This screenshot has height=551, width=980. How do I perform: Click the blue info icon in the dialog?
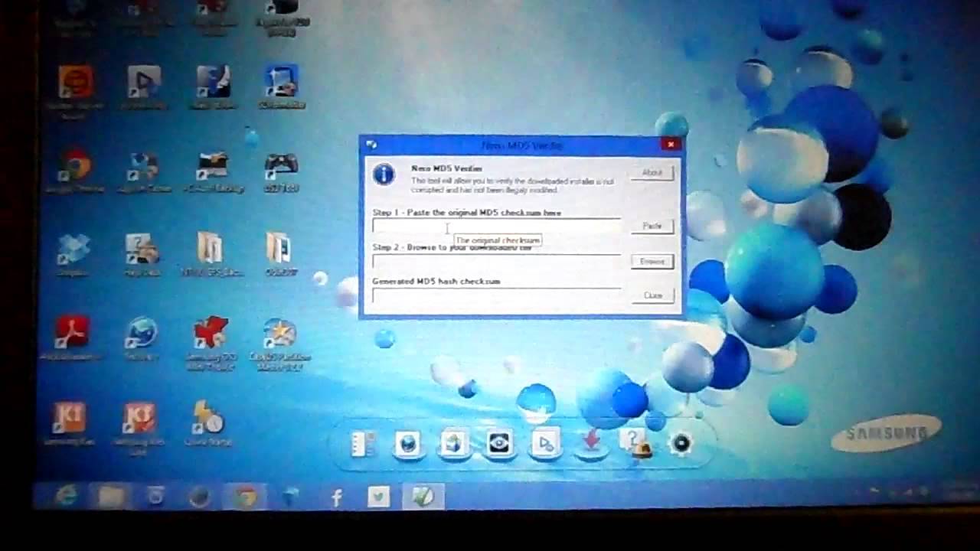coord(384,174)
